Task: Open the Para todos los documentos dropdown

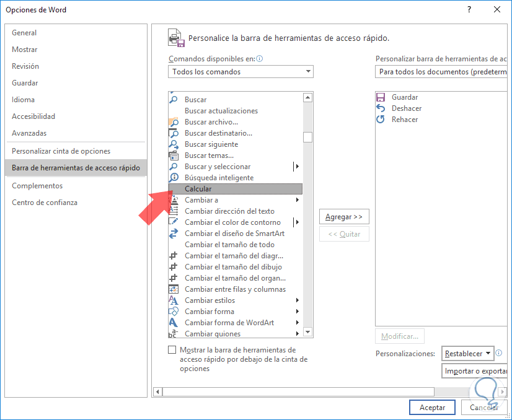Action: click(441, 71)
